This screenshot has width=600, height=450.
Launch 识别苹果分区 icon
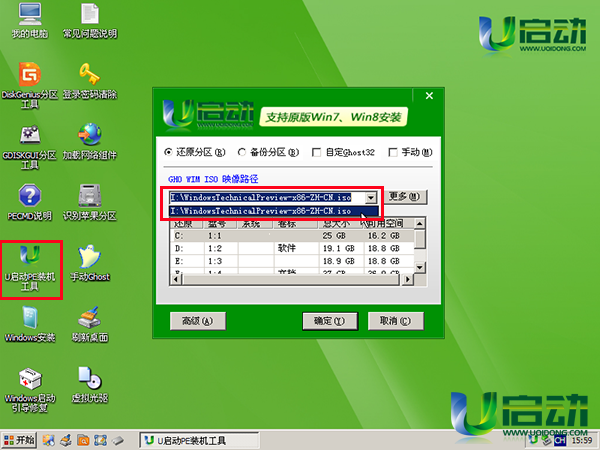pyautogui.click(x=90, y=202)
